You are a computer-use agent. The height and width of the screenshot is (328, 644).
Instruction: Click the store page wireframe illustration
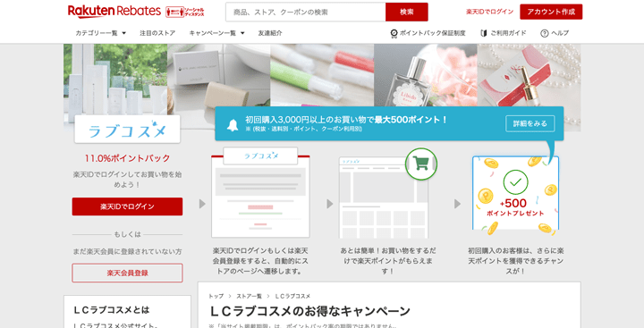(x=383, y=197)
